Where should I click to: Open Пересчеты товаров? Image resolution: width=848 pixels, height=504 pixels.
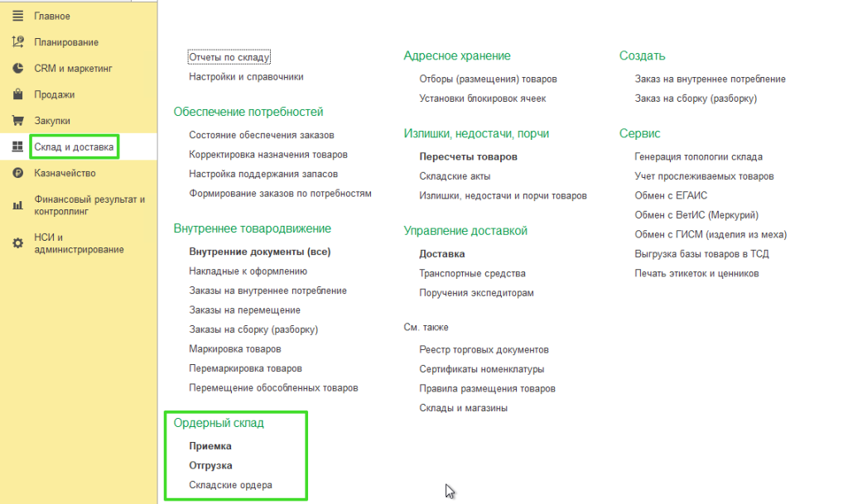tap(468, 156)
